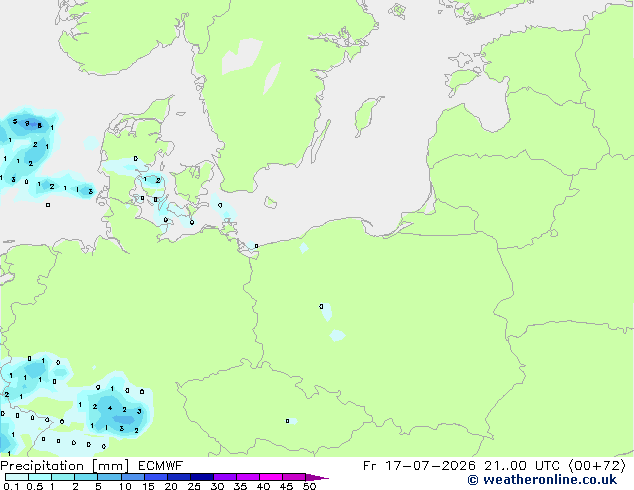Click the '20' legend scale label

[x=171, y=486]
